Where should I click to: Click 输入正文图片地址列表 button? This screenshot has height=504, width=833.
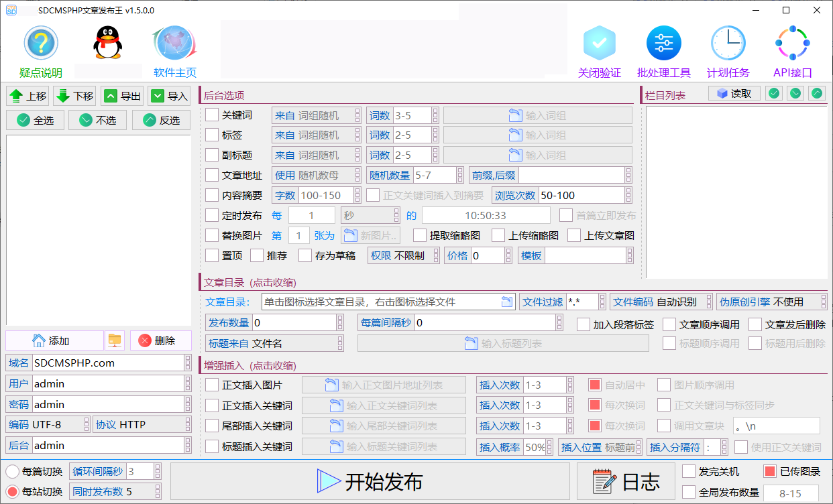pyautogui.click(x=384, y=385)
